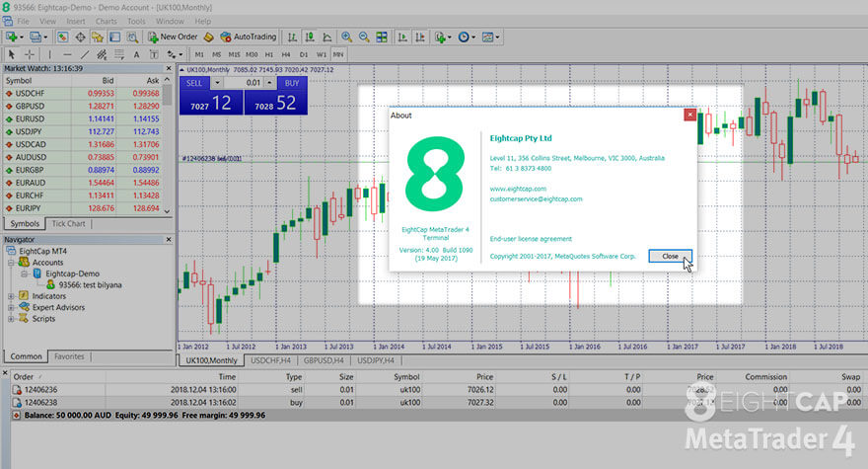Viewport: 868px width, 469px height.
Task: Switch to the Tick Chart tab
Action: (x=69, y=224)
